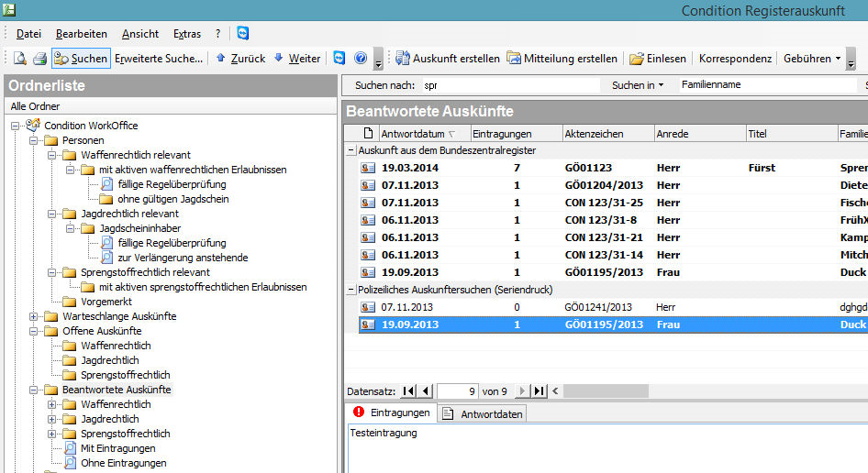
Task: Click the printer icon in toolbar
Action: coord(39,59)
